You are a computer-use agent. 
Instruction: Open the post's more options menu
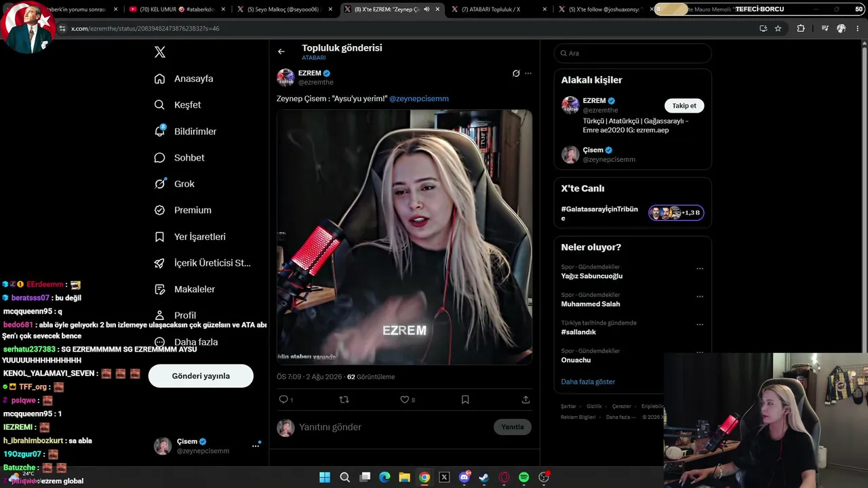coord(528,73)
